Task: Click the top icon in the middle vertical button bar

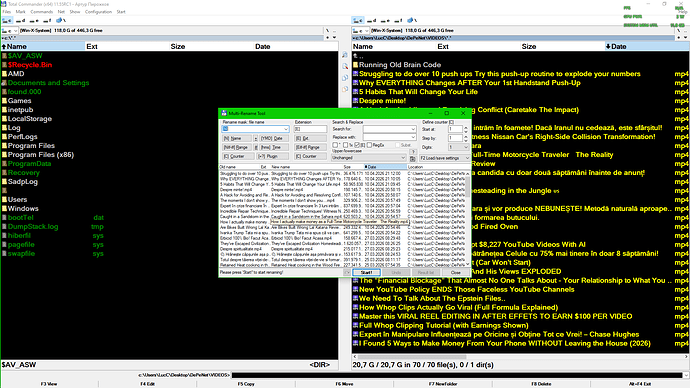Action: 345,55
